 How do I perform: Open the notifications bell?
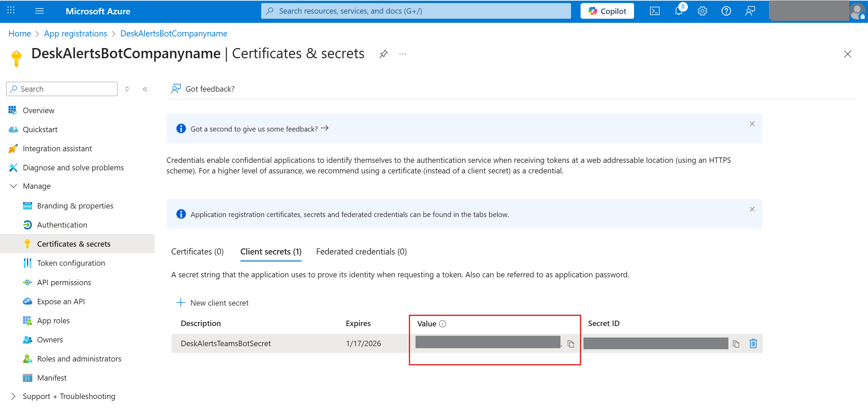point(678,11)
